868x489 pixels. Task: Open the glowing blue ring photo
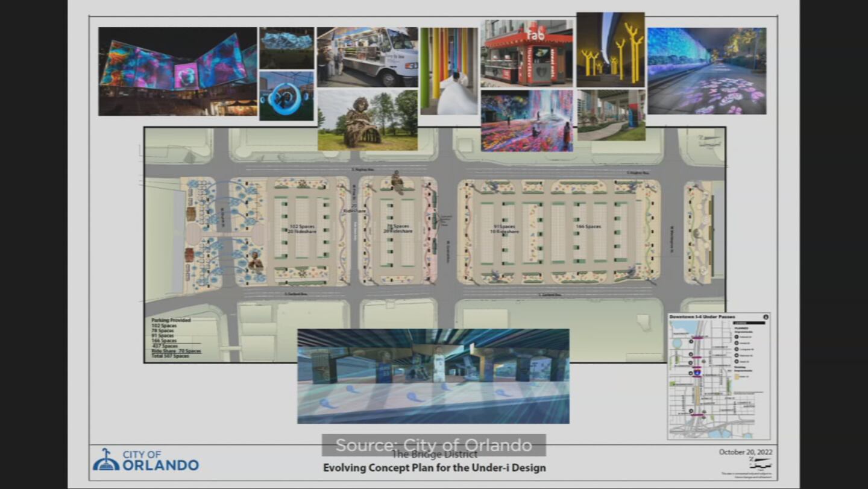[286, 96]
